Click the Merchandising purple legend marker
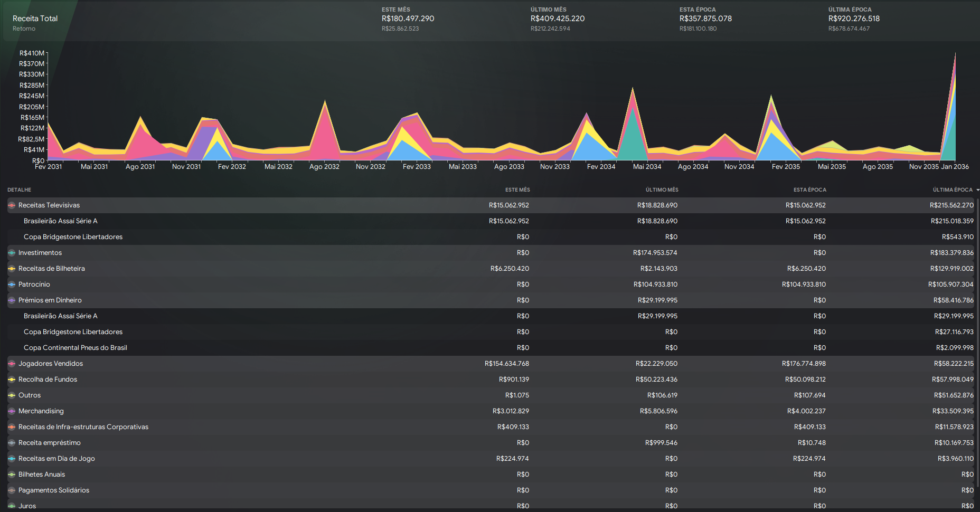 coord(12,411)
